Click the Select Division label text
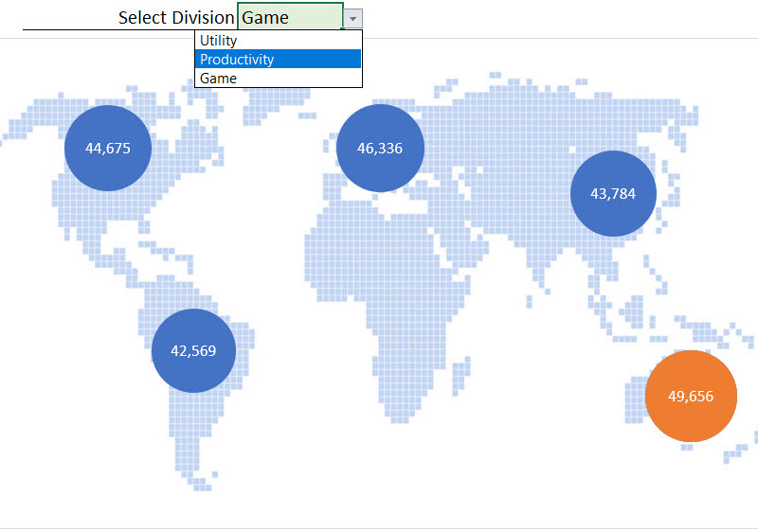Screen dimensions: 758x532 click(x=175, y=18)
